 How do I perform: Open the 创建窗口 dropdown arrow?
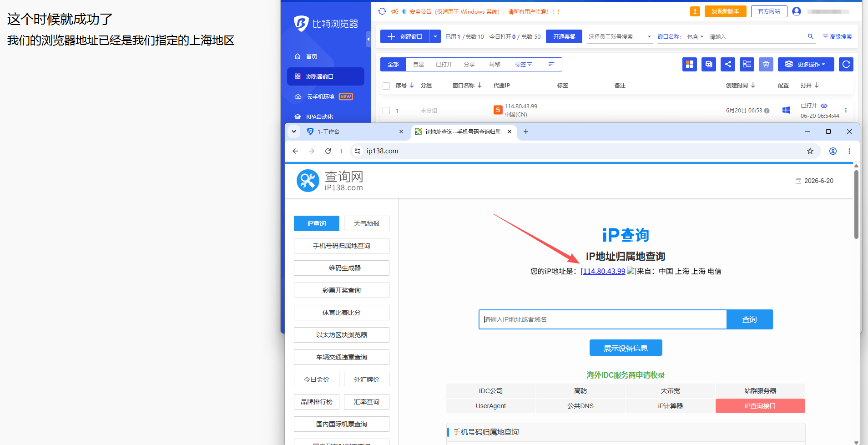(435, 36)
